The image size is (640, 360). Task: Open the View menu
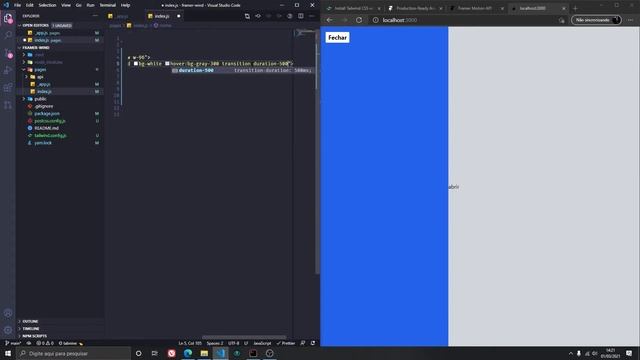66,5
